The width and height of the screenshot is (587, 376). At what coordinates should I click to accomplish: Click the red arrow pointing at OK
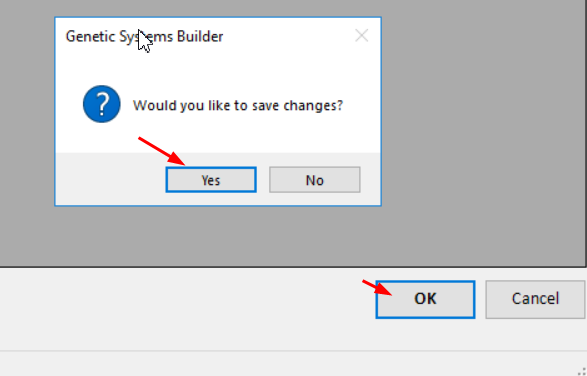click(377, 288)
